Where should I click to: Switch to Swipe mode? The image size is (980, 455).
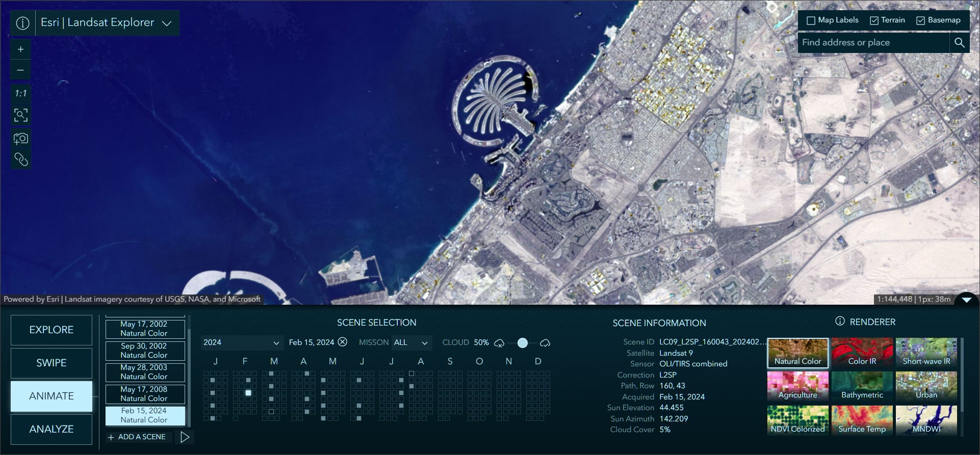[51, 363]
